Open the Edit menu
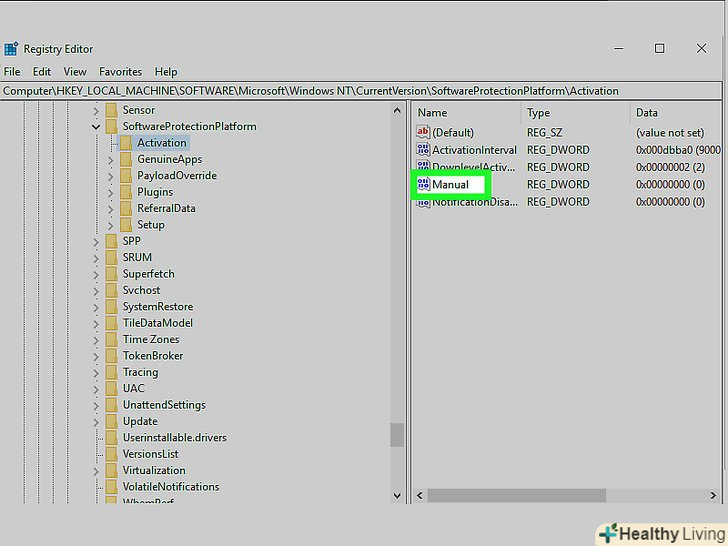 coord(41,72)
